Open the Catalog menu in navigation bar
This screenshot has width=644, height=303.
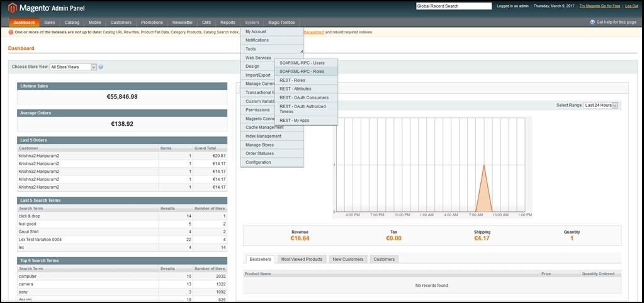pyautogui.click(x=72, y=22)
